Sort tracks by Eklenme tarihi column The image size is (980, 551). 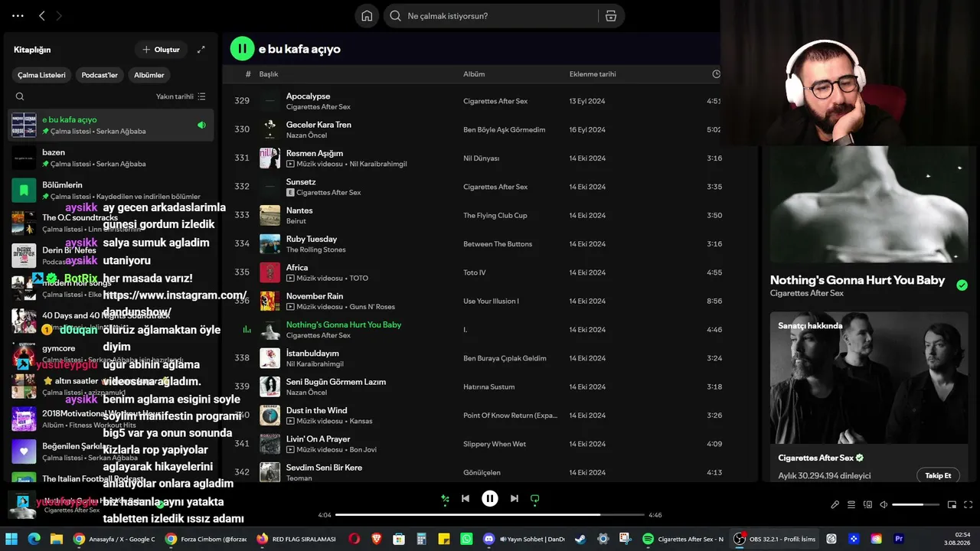coord(593,74)
